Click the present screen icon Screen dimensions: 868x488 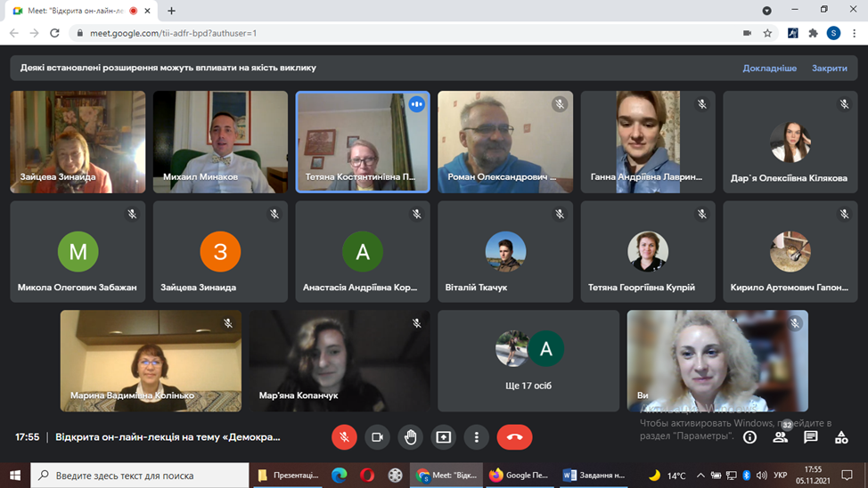(x=444, y=437)
